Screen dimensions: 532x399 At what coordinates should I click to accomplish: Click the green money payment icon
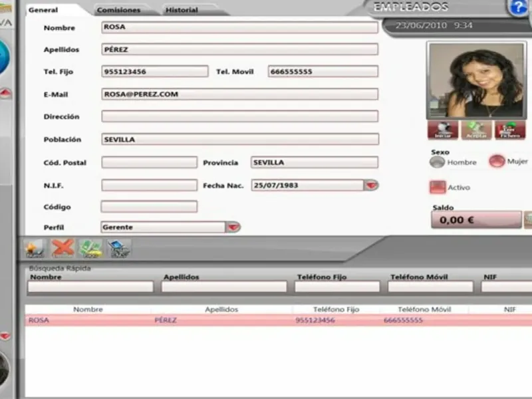(x=90, y=248)
